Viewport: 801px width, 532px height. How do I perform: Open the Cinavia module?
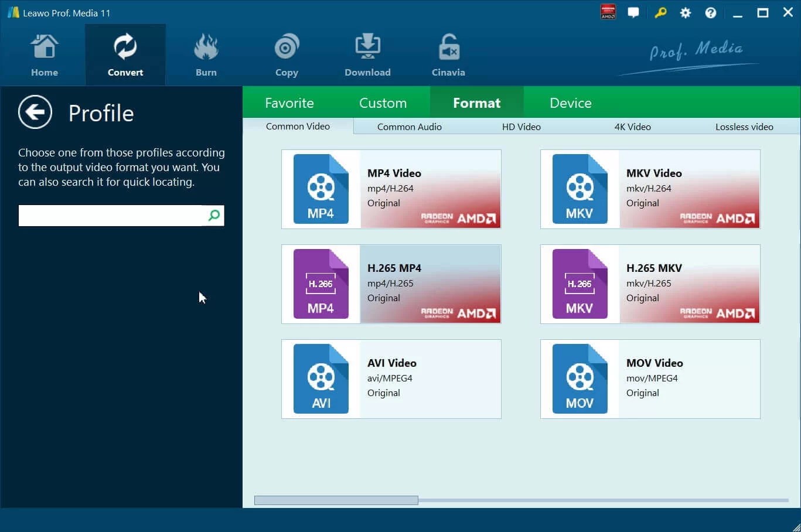point(448,54)
